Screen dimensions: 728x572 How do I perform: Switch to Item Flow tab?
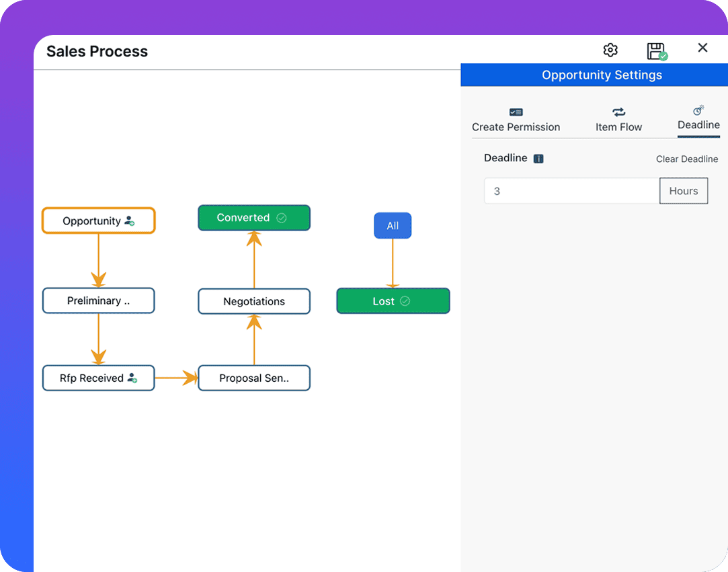(x=618, y=120)
